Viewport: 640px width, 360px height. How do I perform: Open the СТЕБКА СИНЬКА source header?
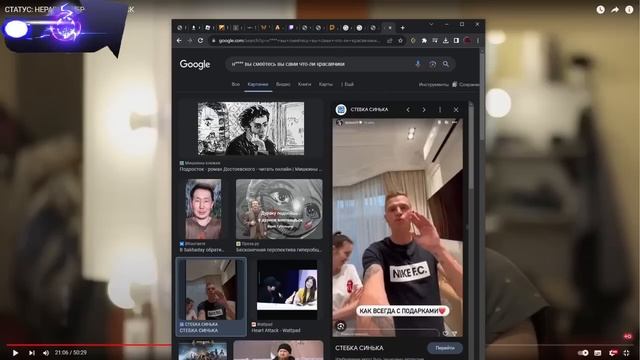(369, 109)
